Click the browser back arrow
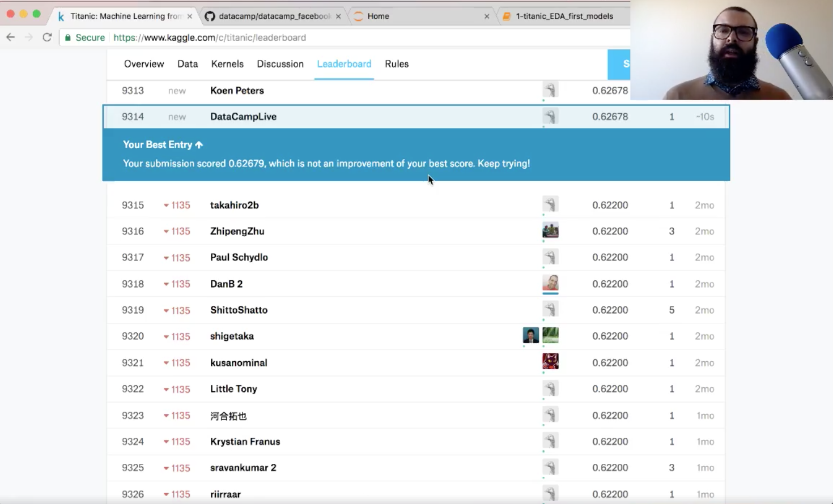The image size is (833, 504). [x=10, y=37]
